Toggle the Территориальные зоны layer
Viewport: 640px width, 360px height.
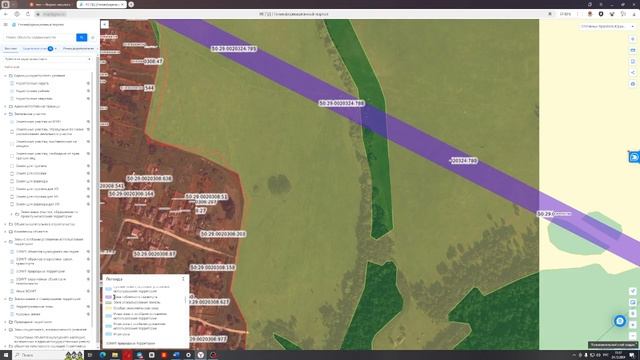pyautogui.click(x=12, y=307)
